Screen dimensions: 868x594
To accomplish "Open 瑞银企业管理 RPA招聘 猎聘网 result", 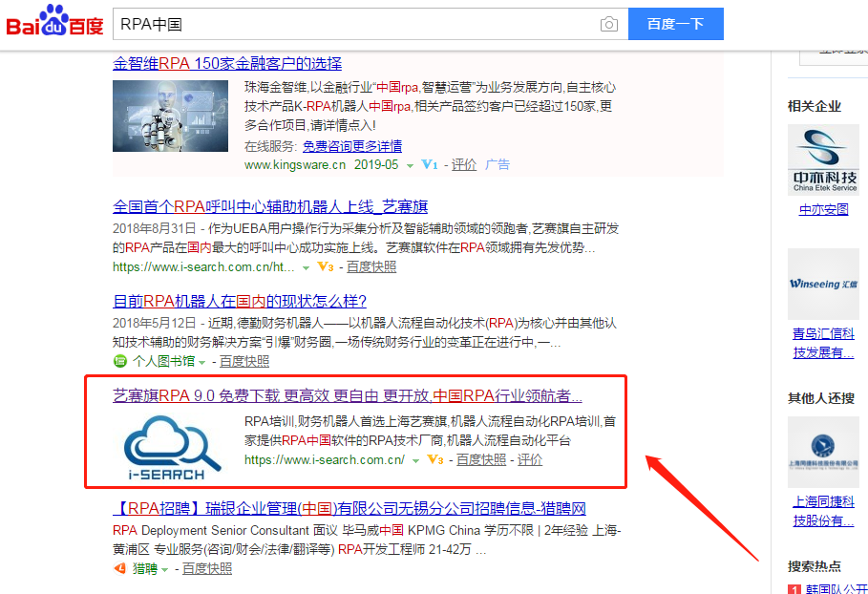I will 349,508.
